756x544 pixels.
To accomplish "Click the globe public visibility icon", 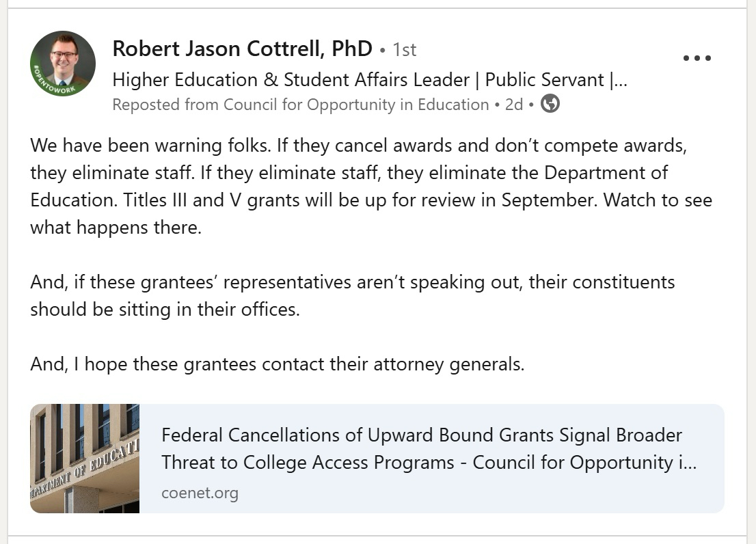I will click(x=550, y=104).
